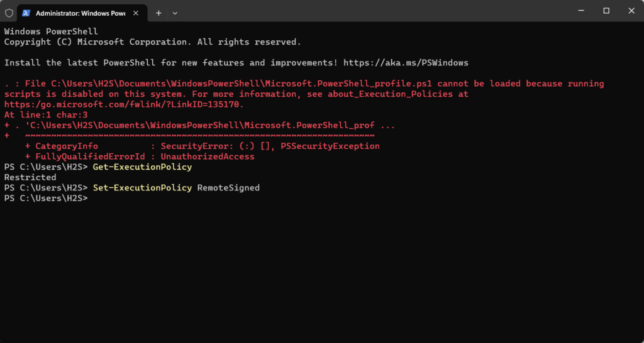644x343 pixels.
Task: Close the Windows Terminal window
Action: 630,11
